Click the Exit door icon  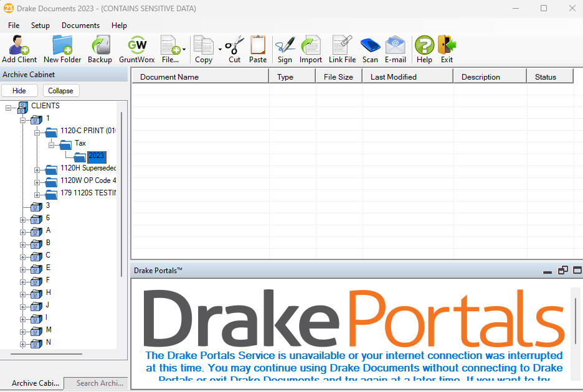coord(447,49)
